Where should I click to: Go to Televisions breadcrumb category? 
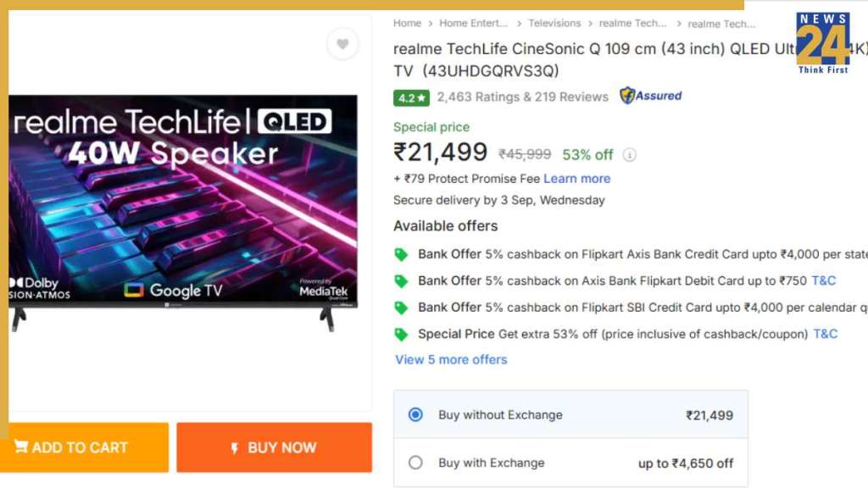[x=554, y=24]
